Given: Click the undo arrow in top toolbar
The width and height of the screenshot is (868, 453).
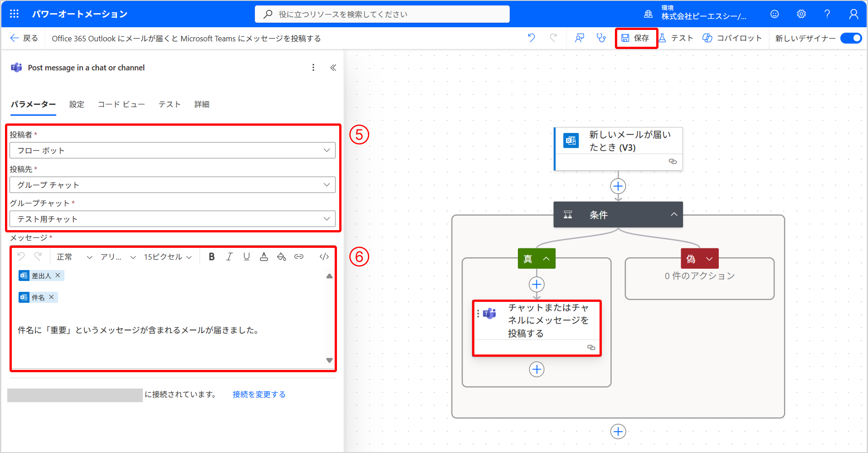Looking at the screenshot, I should 532,38.
